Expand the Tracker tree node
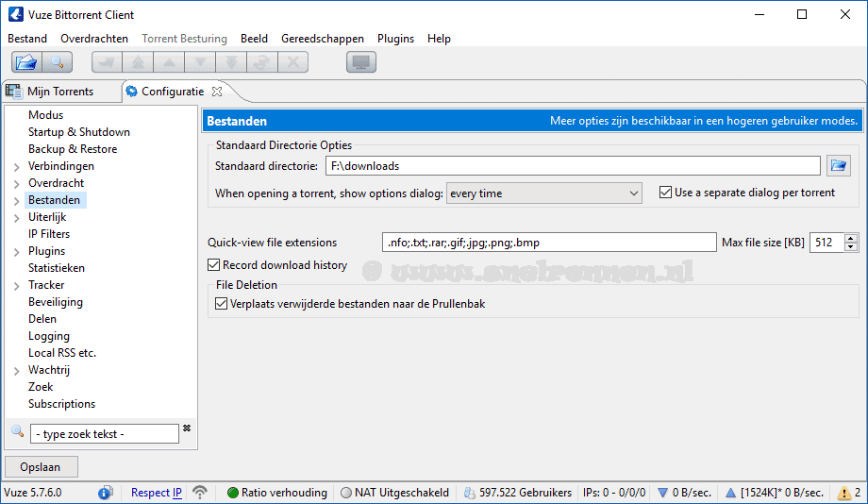The height and width of the screenshot is (504, 868). click(x=17, y=286)
